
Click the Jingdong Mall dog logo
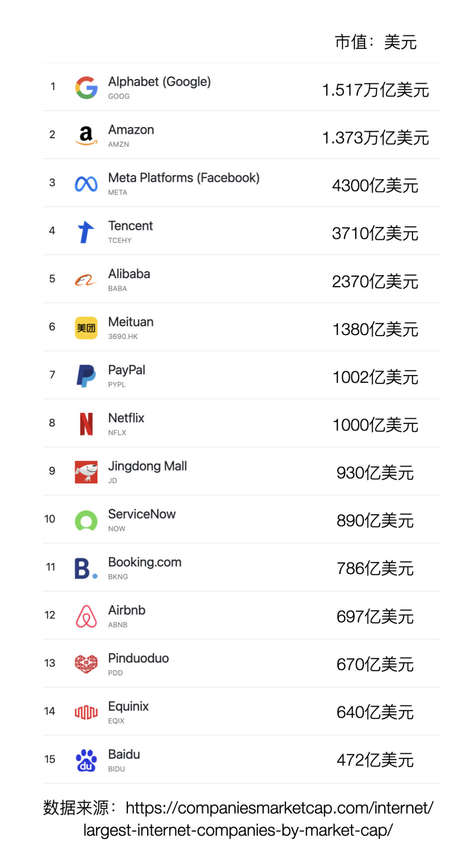coord(86,472)
